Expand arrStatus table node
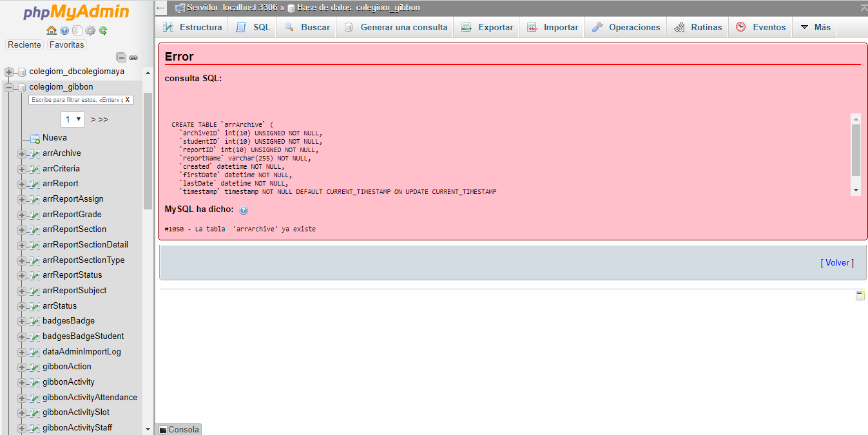Viewport: 868px width, 435px height. tap(22, 307)
